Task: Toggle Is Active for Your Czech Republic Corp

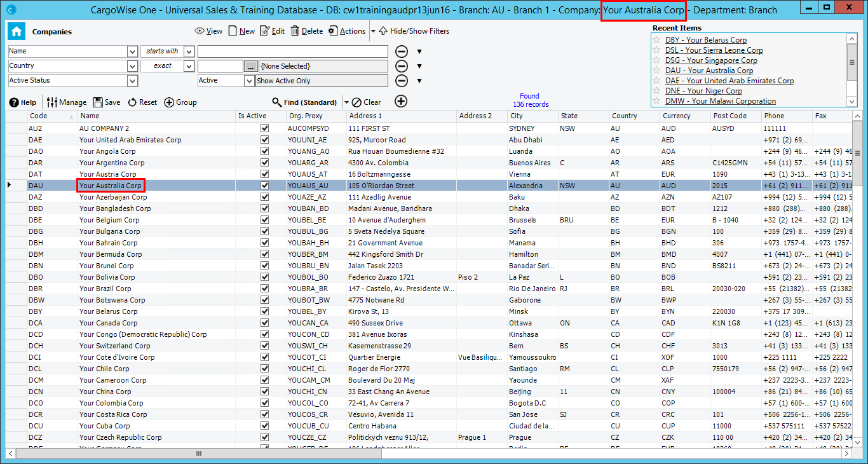Action: (x=264, y=437)
